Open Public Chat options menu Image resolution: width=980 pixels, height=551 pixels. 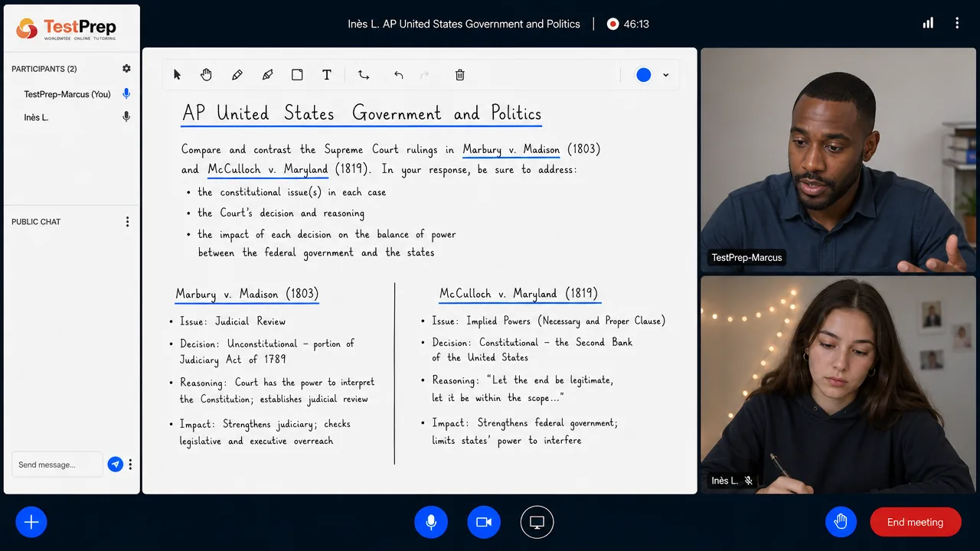tap(127, 222)
